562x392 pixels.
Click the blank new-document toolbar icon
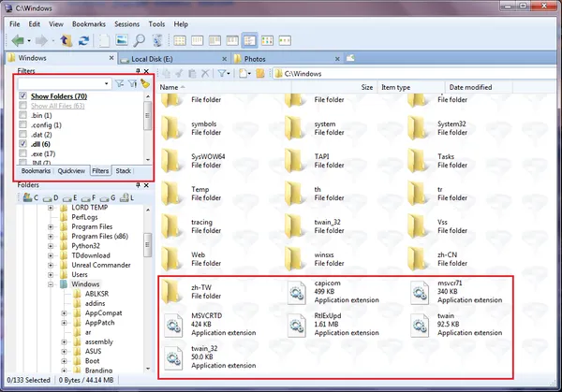pos(104,40)
